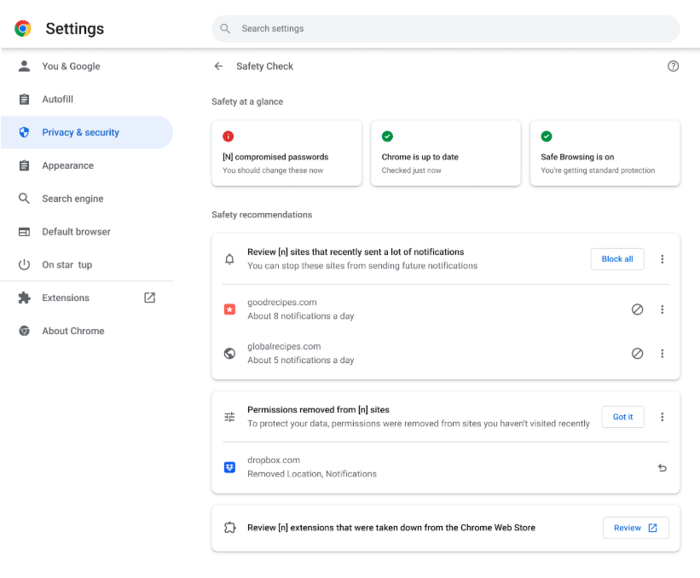Click the dropbox.com site name
Viewport: 700px width, 578px height.
(x=274, y=460)
